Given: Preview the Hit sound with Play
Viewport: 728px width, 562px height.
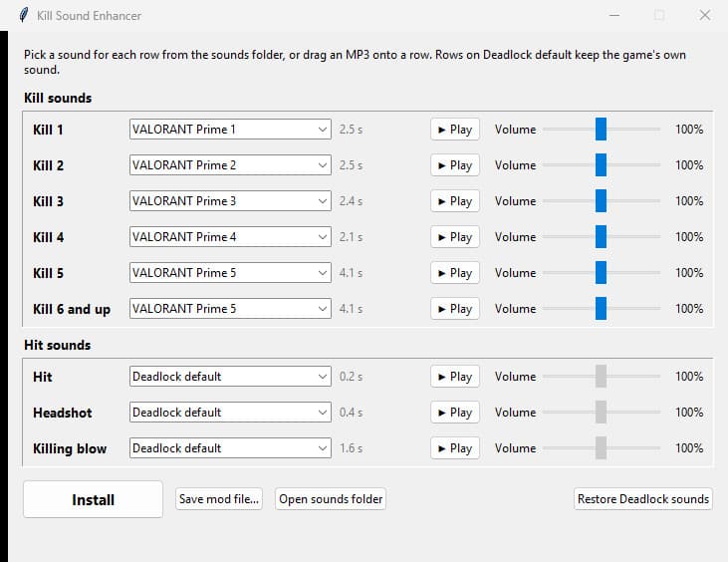Looking at the screenshot, I should click(x=455, y=377).
